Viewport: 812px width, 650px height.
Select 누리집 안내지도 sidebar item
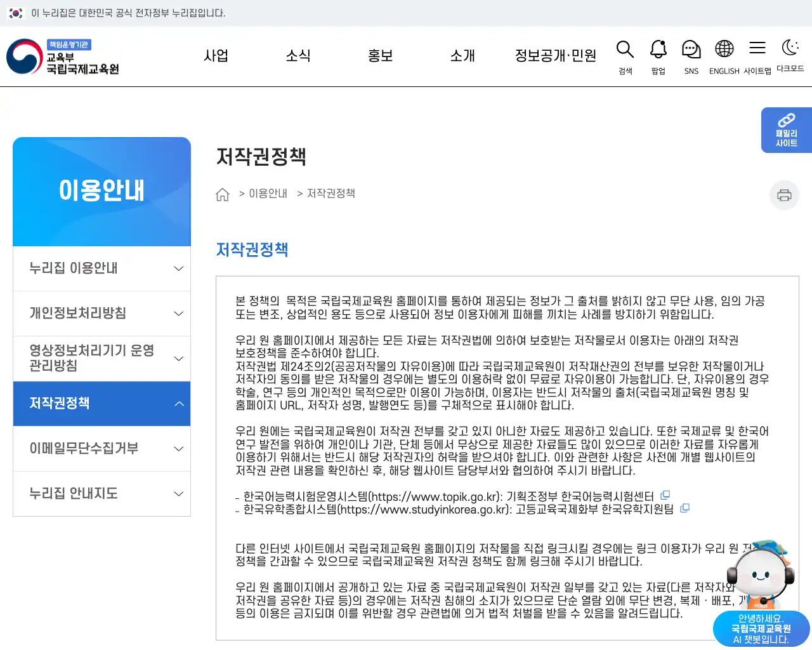pos(101,494)
